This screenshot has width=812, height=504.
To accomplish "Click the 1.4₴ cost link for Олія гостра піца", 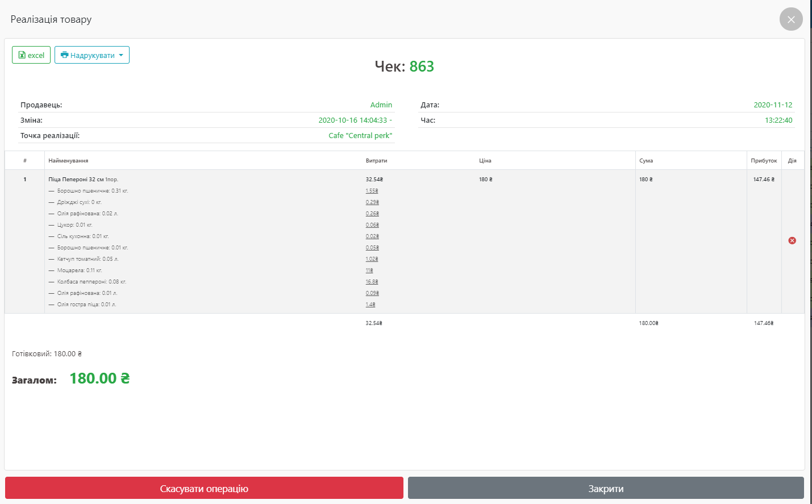I will point(370,305).
